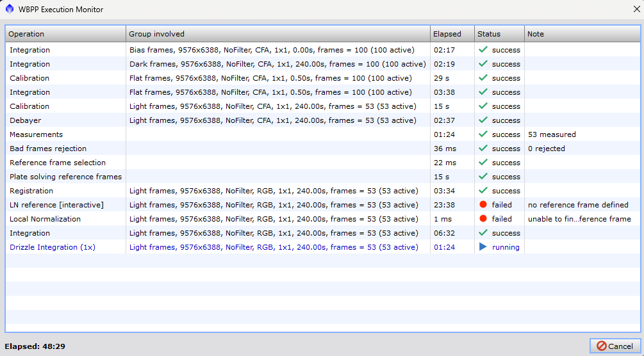The height and width of the screenshot is (356, 644).
Task: Click the PixInsight icon in title bar
Action: pos(10,9)
